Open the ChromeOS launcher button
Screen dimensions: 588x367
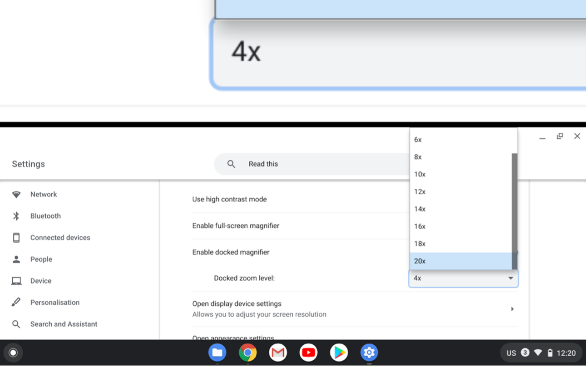(13, 352)
